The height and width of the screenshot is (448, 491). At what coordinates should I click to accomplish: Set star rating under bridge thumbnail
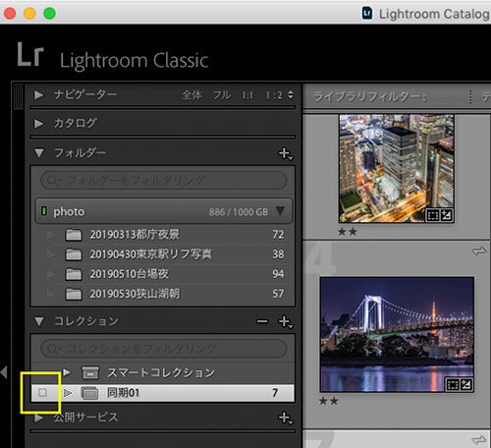(328, 401)
